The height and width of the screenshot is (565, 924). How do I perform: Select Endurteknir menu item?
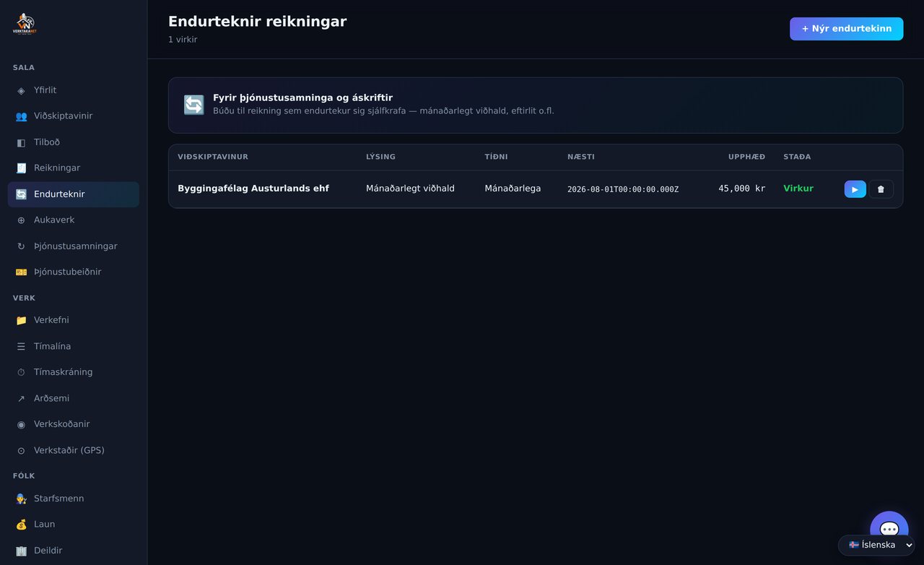(74, 194)
